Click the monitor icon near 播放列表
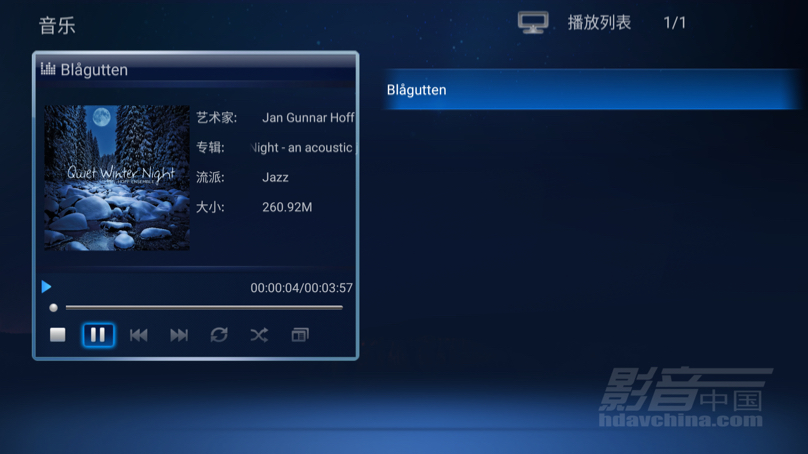The image size is (808, 454). tap(533, 23)
